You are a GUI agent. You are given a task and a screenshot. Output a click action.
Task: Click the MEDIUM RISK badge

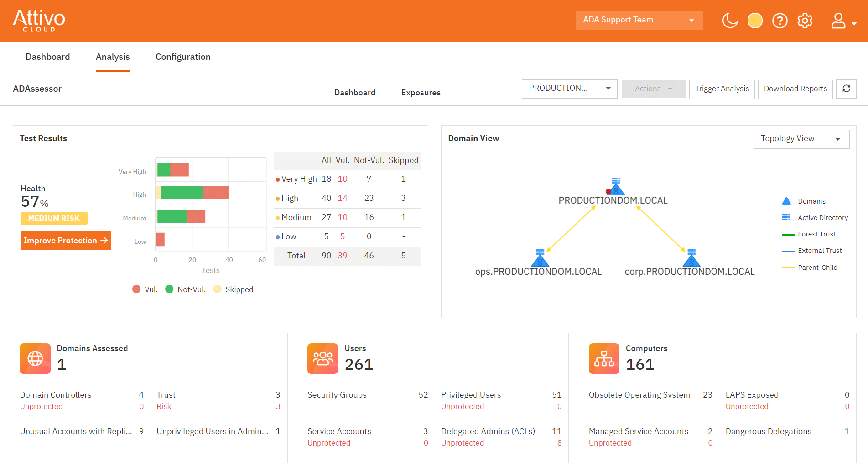pos(54,218)
